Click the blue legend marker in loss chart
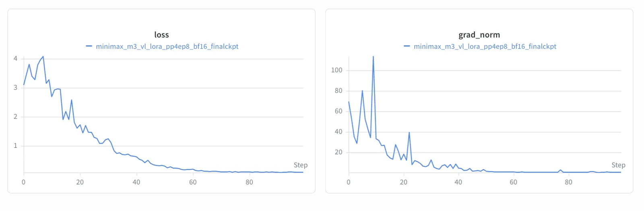644x211 pixels. point(89,46)
